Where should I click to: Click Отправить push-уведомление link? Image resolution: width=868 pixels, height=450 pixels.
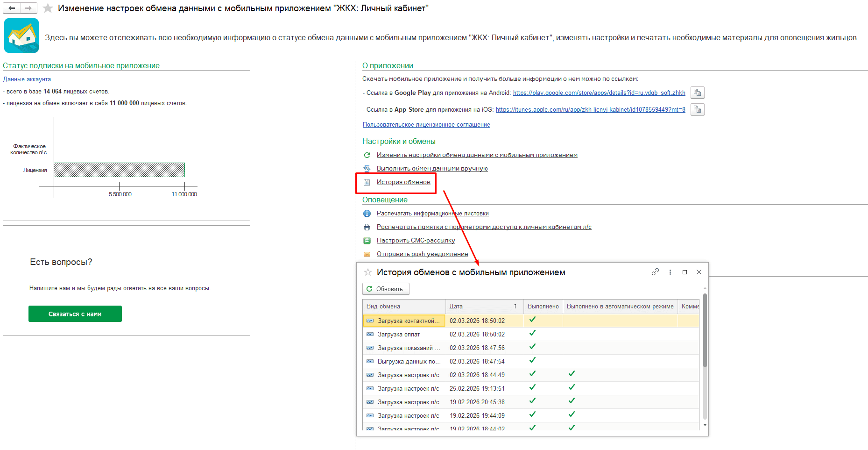point(422,254)
